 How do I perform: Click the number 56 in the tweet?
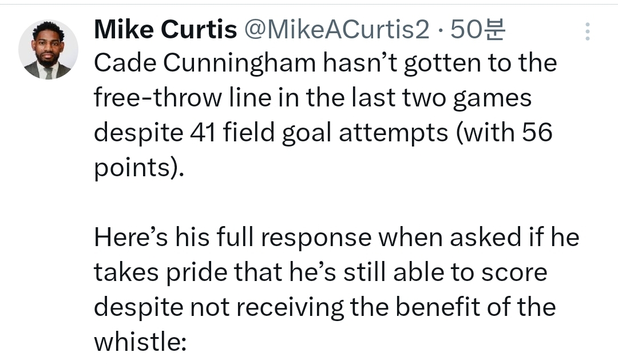coord(536,133)
